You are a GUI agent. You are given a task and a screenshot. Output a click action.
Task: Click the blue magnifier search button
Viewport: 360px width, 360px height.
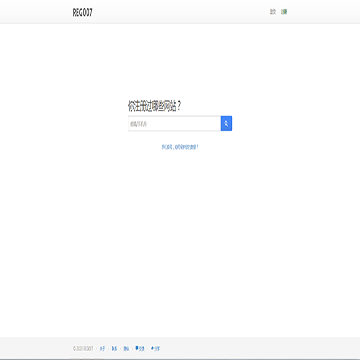[226, 124]
